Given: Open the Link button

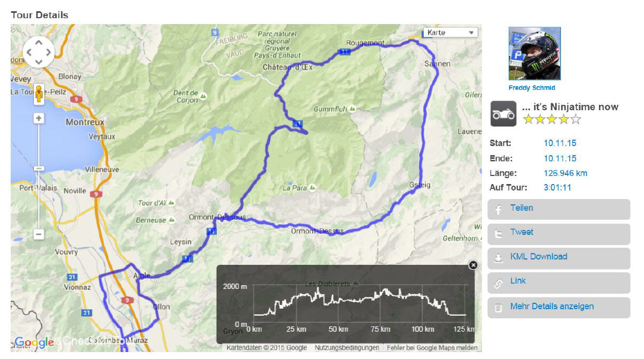Looking at the screenshot, I should pos(558,282).
